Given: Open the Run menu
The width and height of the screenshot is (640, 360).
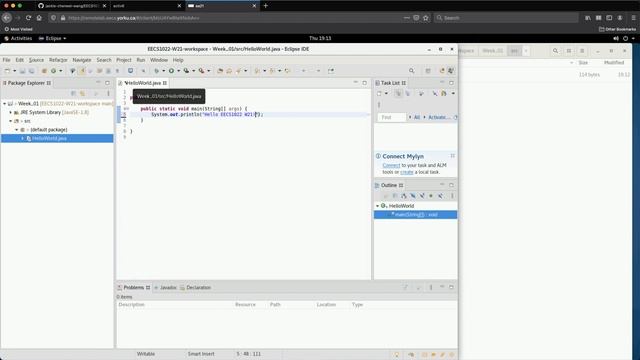Looking at the screenshot, I should (141, 60).
